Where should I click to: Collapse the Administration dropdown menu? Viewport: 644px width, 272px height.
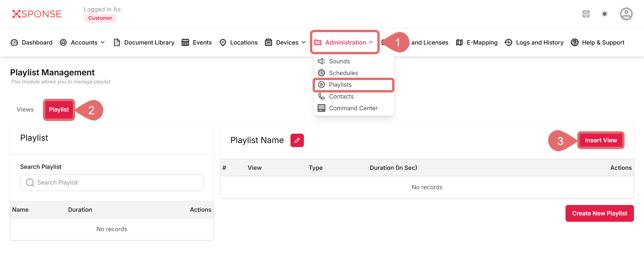click(344, 43)
